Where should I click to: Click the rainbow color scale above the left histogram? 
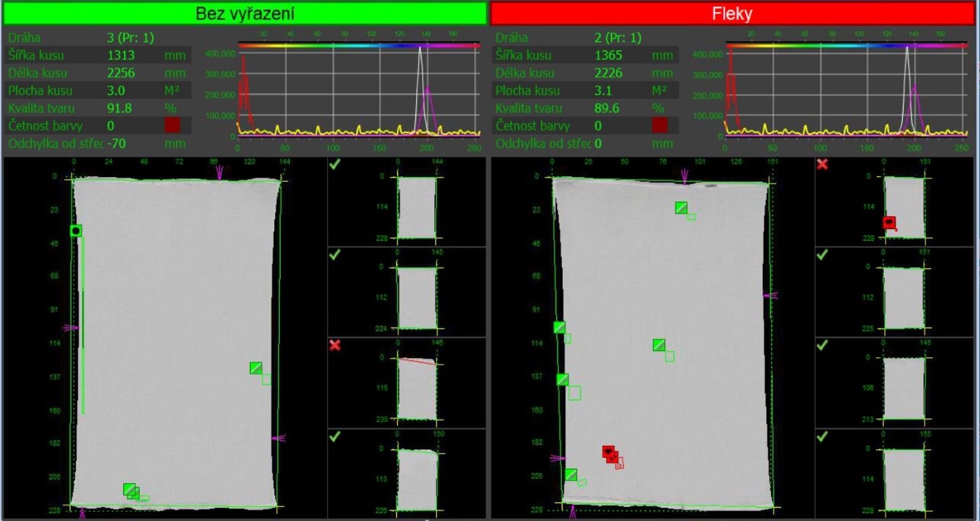(x=359, y=45)
